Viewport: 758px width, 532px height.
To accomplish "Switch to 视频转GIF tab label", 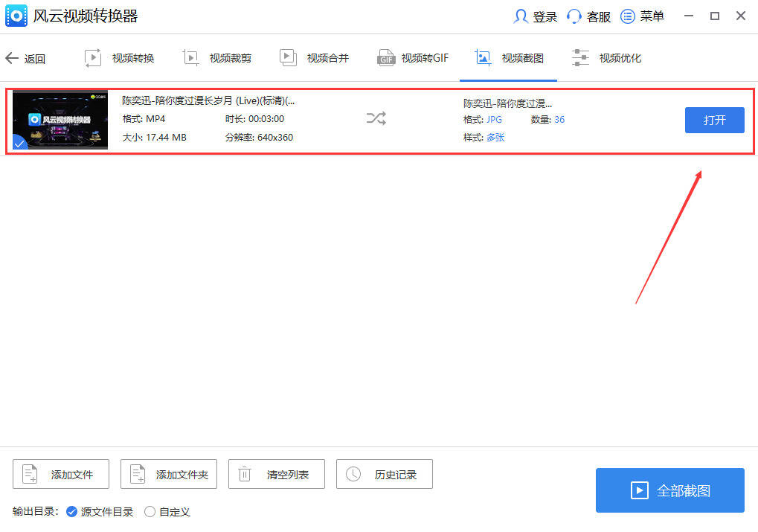I will pos(425,58).
